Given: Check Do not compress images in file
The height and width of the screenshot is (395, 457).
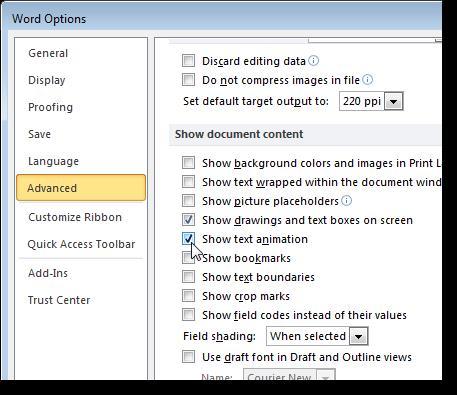Looking at the screenshot, I should pos(188,80).
